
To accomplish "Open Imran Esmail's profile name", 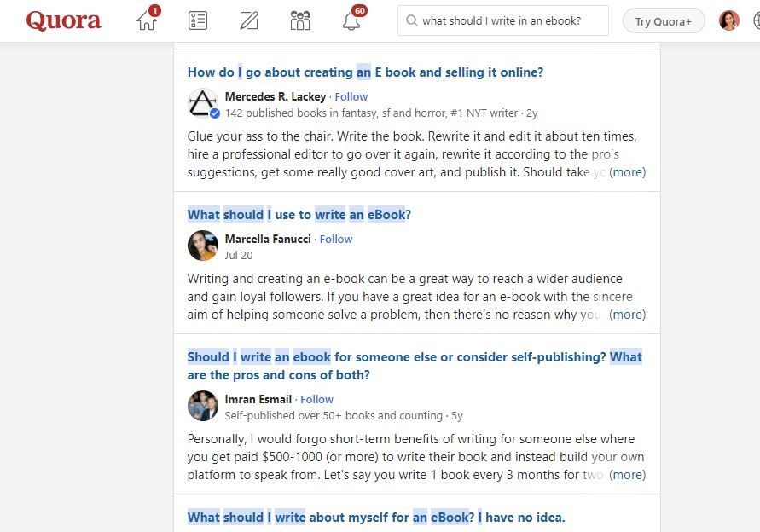I will (x=258, y=399).
